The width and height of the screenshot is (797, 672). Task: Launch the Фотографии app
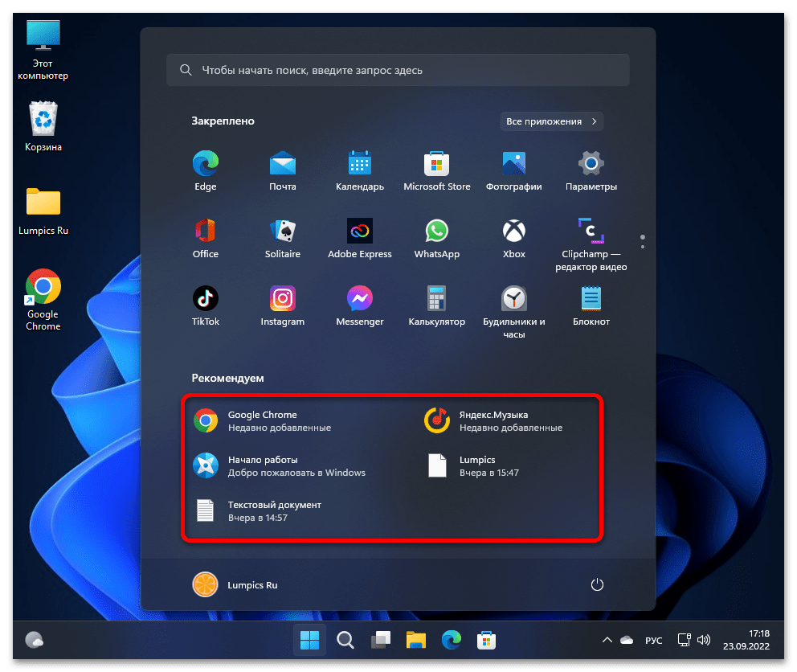click(514, 170)
